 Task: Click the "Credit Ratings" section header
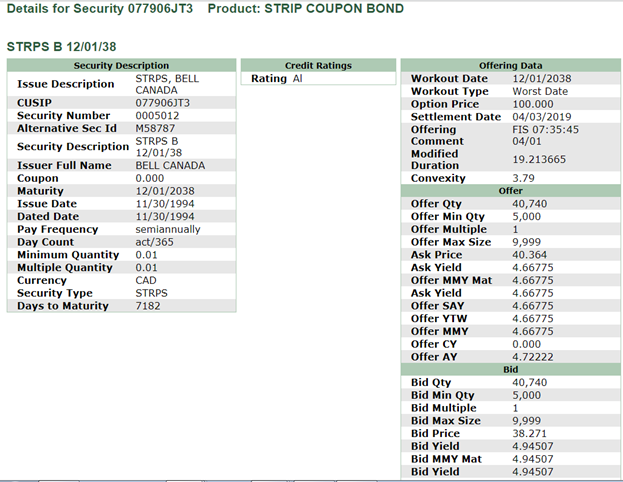coord(318,66)
